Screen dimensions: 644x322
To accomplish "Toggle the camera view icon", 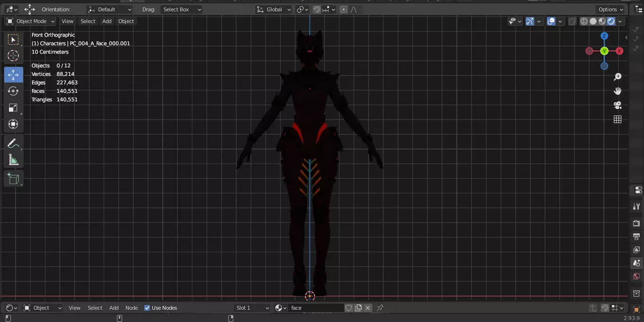I will 618,105.
